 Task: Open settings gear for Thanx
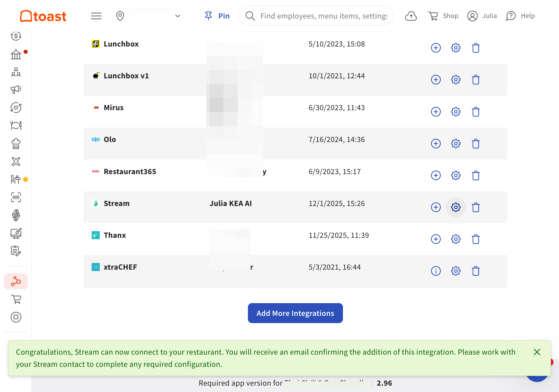(456, 239)
